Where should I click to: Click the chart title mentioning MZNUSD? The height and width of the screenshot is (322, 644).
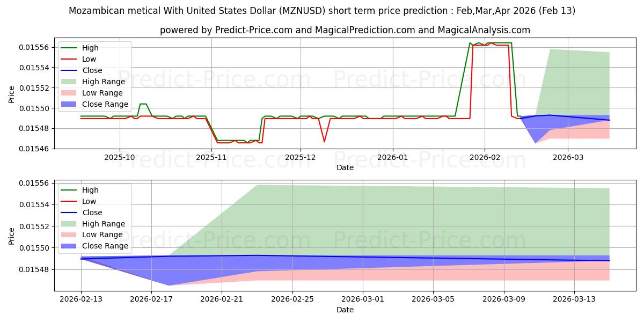[322, 11]
